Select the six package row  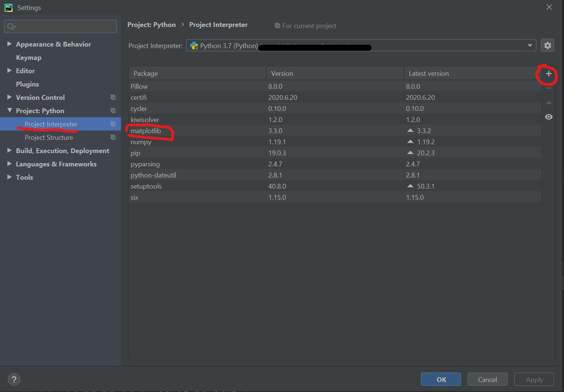[335, 197]
